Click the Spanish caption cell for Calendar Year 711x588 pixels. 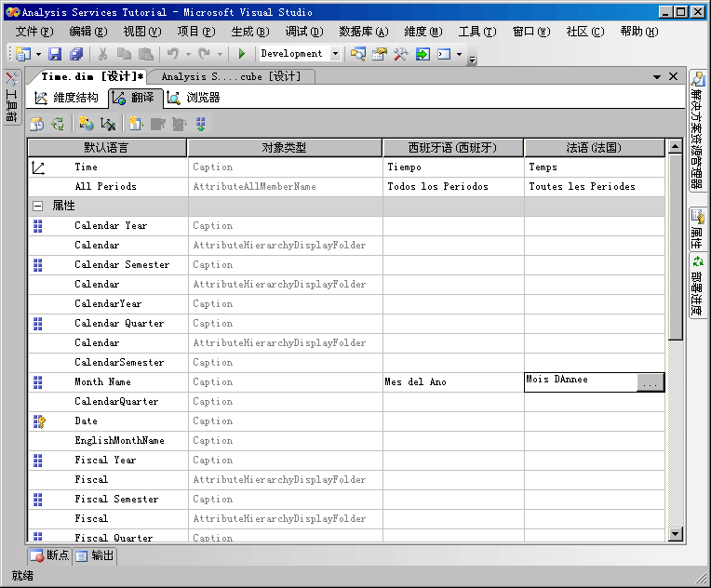click(453, 226)
